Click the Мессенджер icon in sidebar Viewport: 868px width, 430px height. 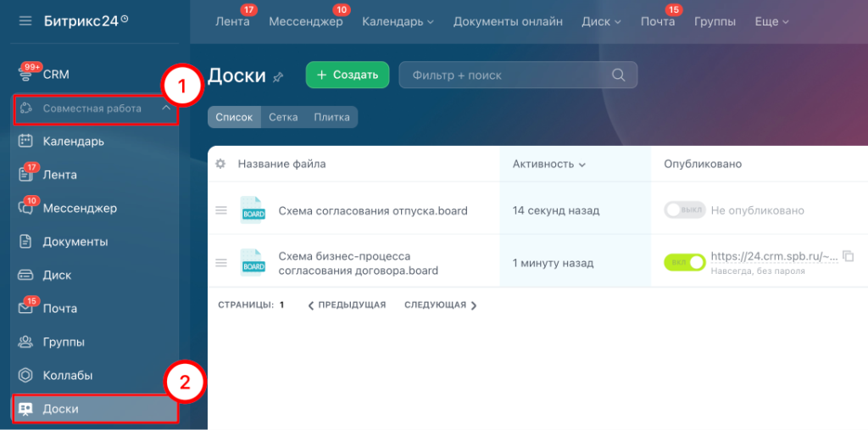click(25, 209)
